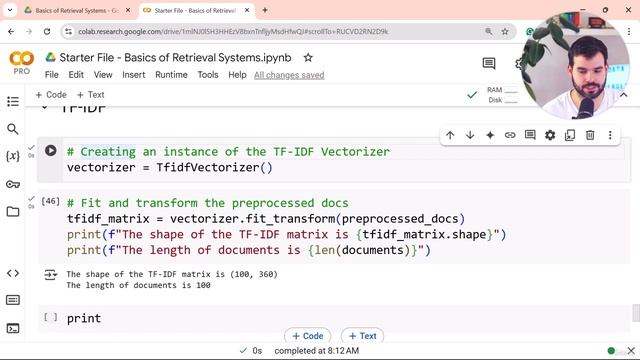
Task: Bookmark this page in Chrome
Action: tap(505, 31)
